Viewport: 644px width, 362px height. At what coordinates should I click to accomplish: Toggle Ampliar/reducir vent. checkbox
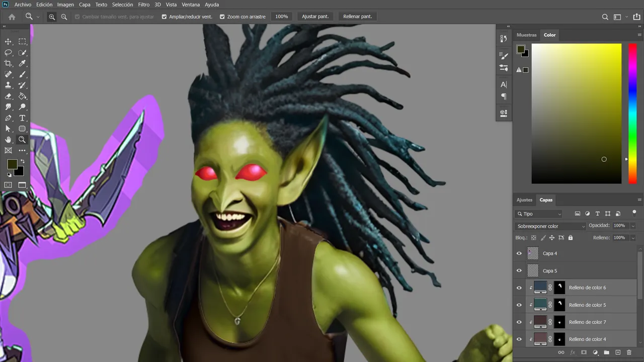(x=164, y=17)
